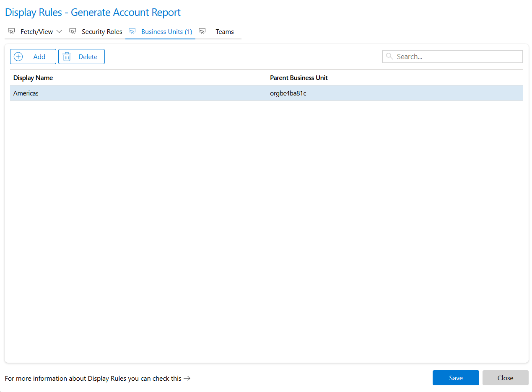Click the magnifying glass search icon
Screen dimensions: 532x392
coord(389,57)
